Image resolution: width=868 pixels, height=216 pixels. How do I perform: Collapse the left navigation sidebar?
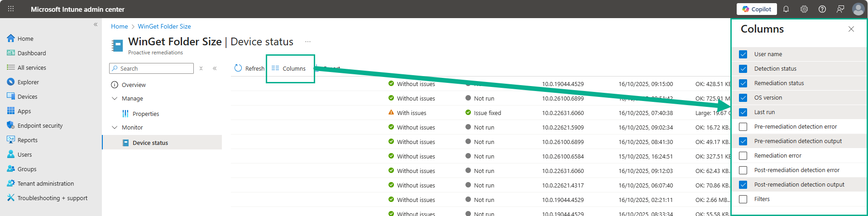[x=96, y=24]
